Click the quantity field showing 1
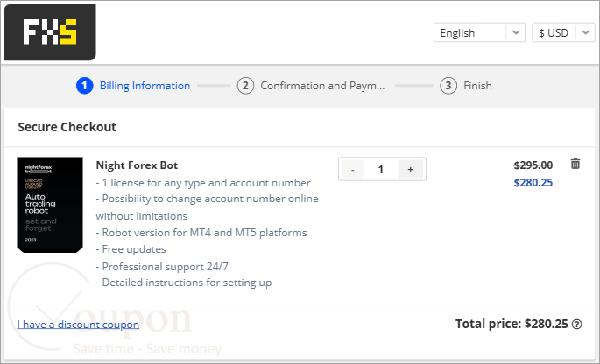 pos(381,169)
